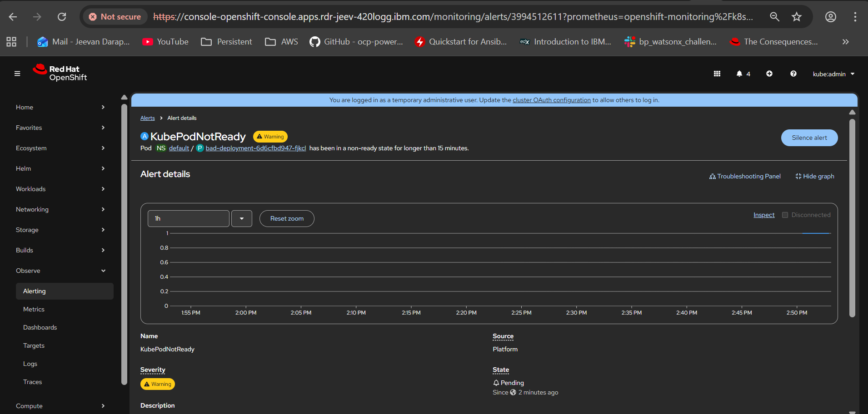This screenshot has height=414, width=868.
Task: Click the Silence alert button
Action: (x=809, y=138)
